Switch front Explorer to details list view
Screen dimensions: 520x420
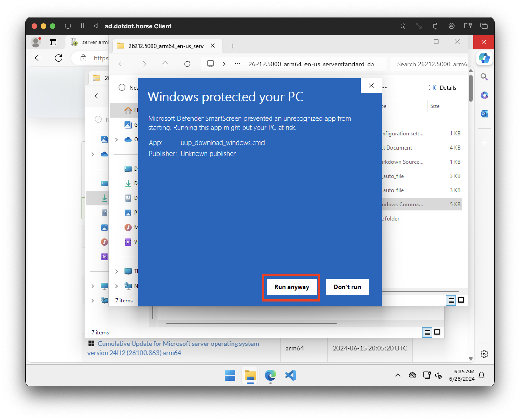coord(451,301)
